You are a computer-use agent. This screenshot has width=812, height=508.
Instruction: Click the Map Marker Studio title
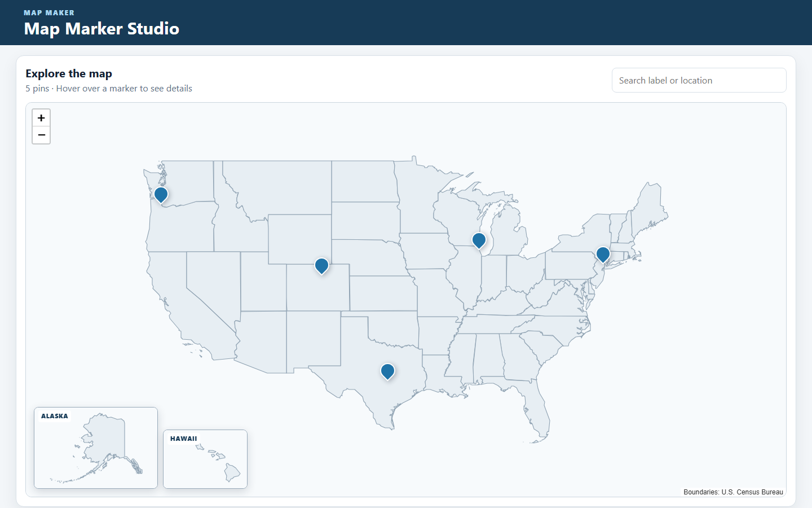(101, 28)
